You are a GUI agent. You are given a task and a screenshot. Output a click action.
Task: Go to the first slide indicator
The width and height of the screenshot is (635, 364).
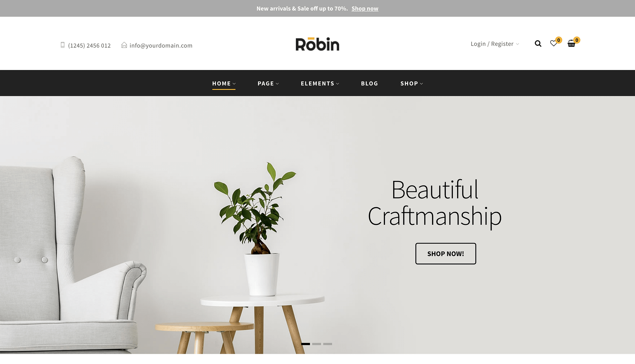point(306,344)
